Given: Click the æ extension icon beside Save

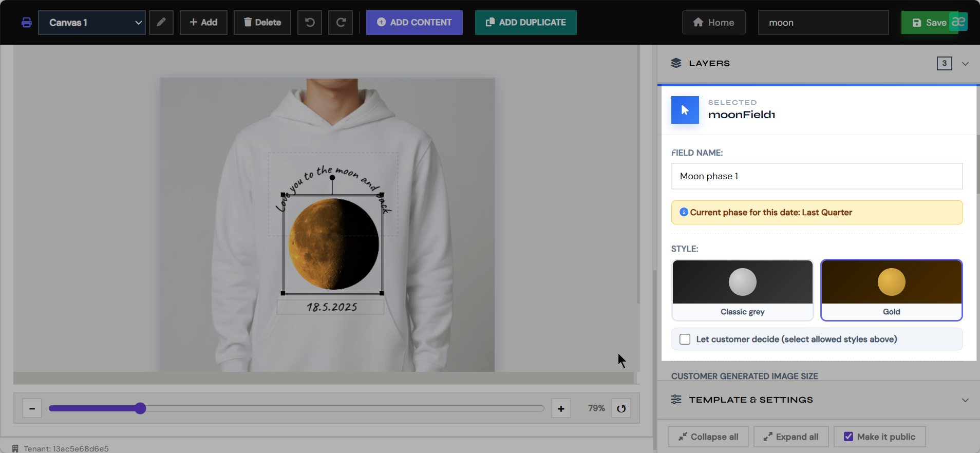Looking at the screenshot, I should (x=958, y=22).
